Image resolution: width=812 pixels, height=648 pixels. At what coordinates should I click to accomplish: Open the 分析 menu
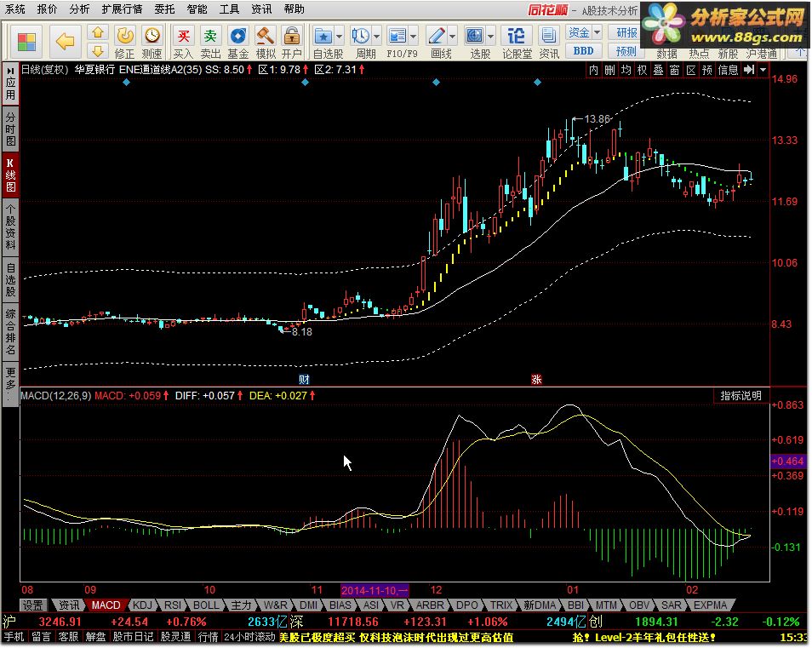pyautogui.click(x=79, y=9)
